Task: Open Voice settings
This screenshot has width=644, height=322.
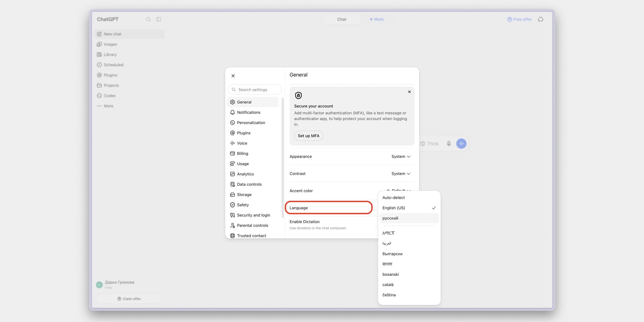Action: [253, 143]
